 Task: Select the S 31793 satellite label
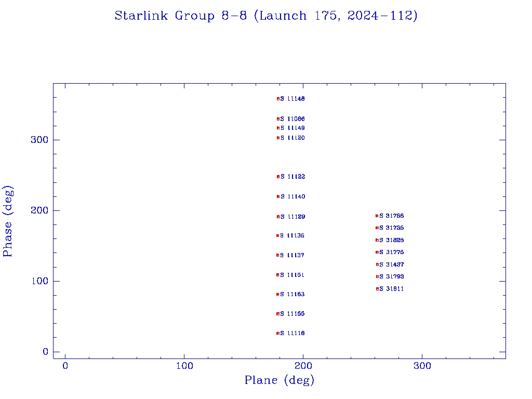pyautogui.click(x=392, y=276)
